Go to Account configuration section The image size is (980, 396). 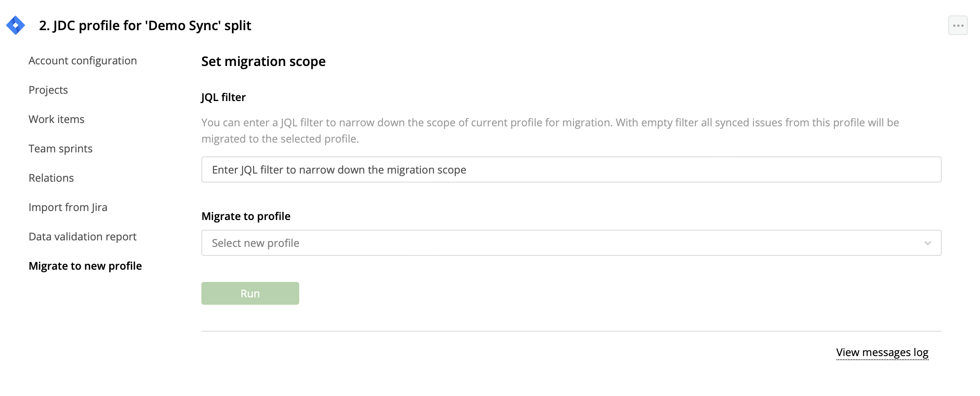(x=83, y=61)
